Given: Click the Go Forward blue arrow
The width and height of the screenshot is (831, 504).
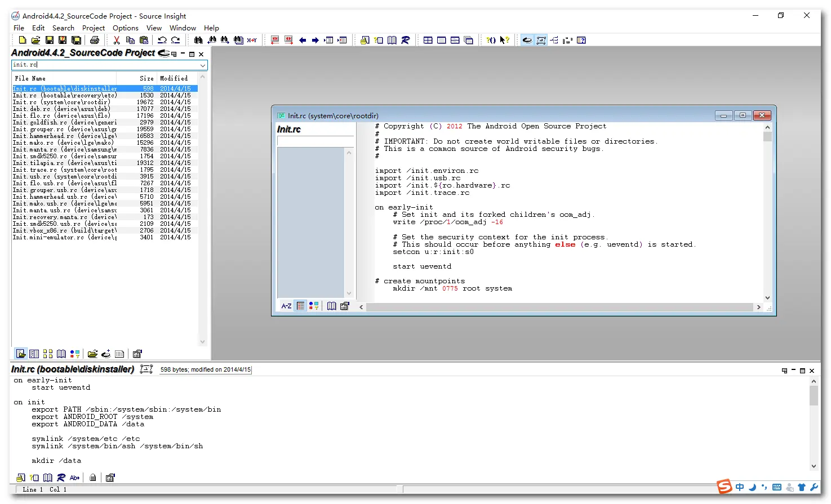Looking at the screenshot, I should click(x=315, y=40).
